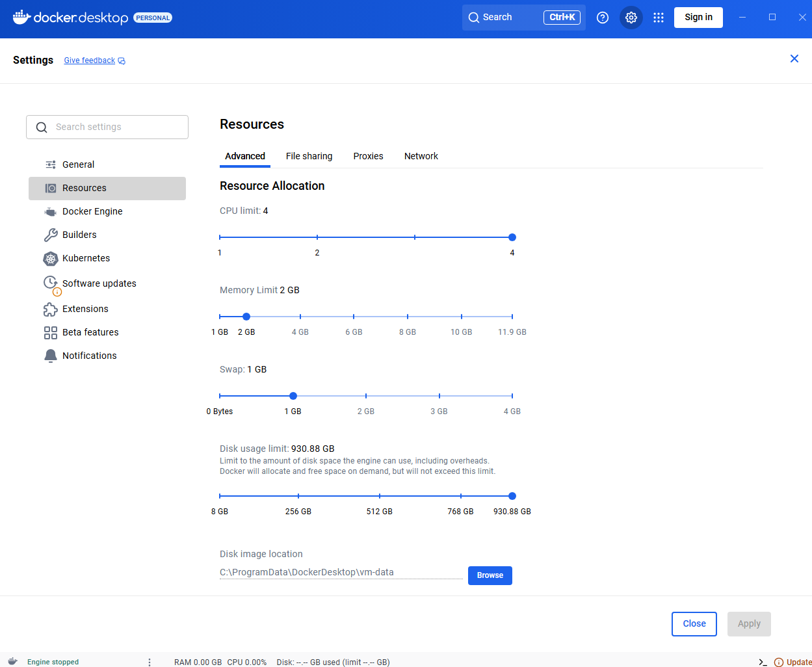Screen dimensions: 812x667
Task: Click the CPU 0.00% status entry
Action: tap(247, 662)
